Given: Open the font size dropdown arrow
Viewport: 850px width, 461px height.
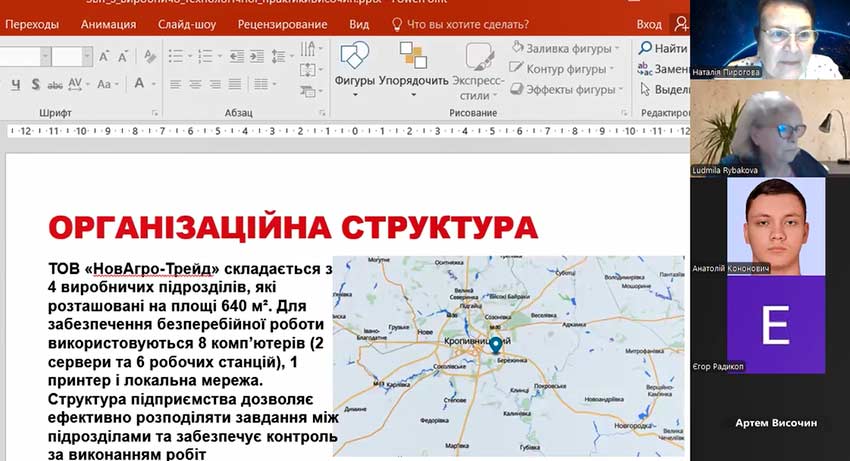Looking at the screenshot, I should pyautogui.click(x=85, y=56).
